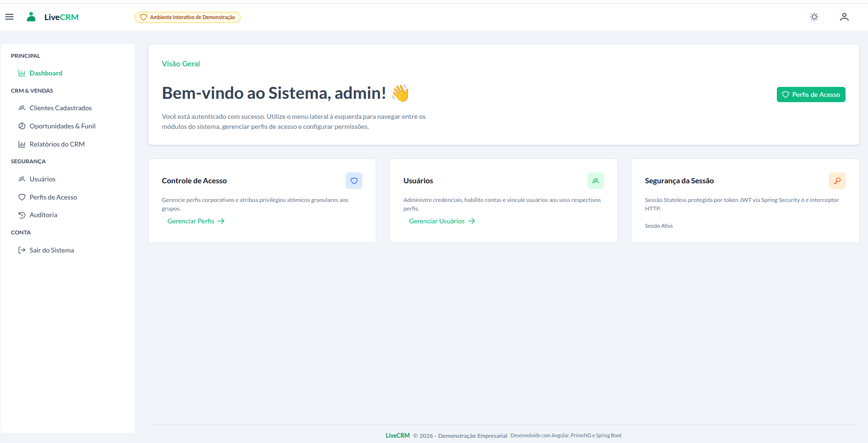Follow the Gerenciar Perfis link

[196, 221]
